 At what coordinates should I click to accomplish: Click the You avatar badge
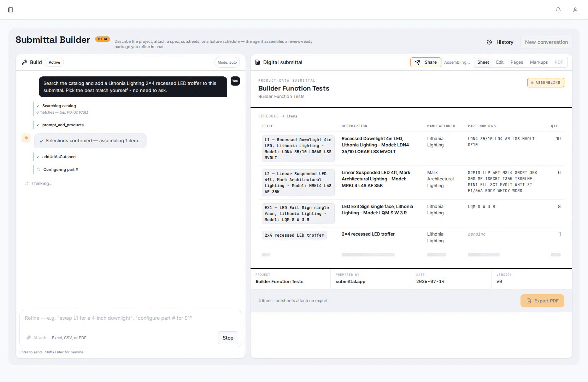(x=235, y=81)
